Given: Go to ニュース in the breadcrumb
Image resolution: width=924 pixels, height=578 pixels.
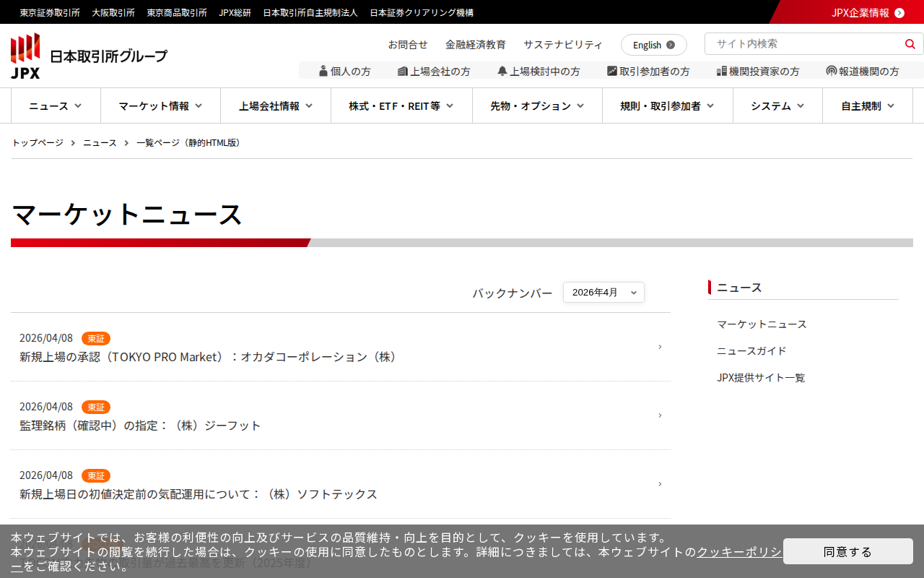Looking at the screenshot, I should (x=100, y=142).
